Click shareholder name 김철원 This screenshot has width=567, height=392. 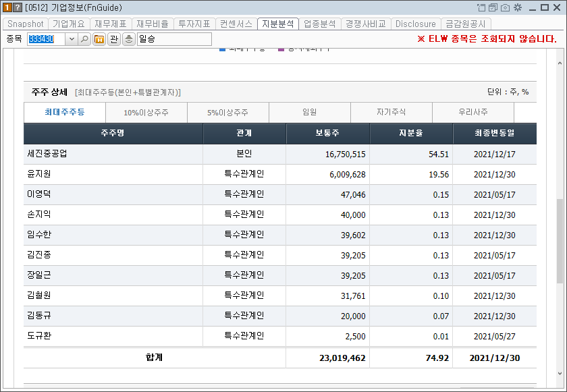(x=39, y=295)
